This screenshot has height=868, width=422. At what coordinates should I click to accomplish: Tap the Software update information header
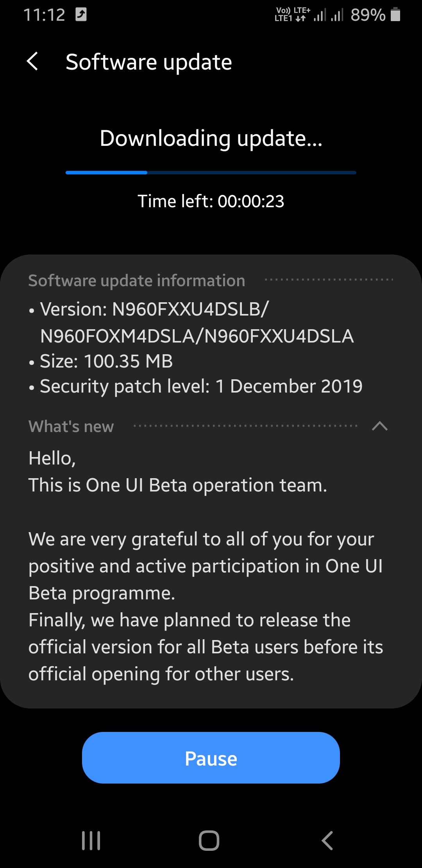click(x=137, y=280)
